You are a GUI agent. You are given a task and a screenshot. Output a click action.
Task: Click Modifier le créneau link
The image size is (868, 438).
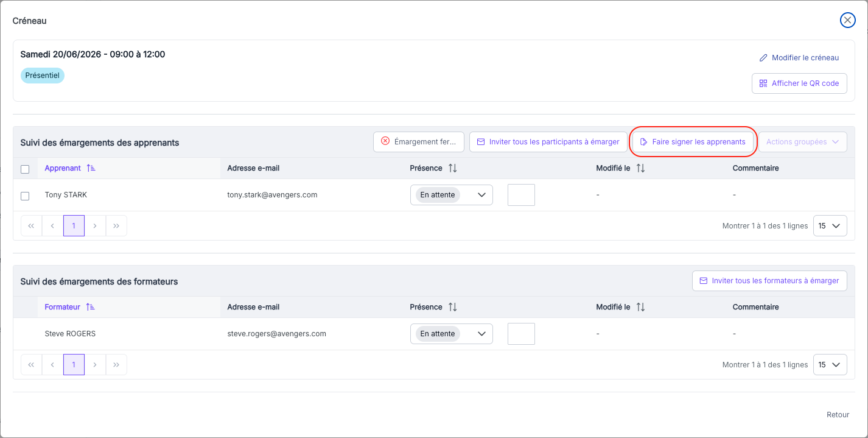coord(799,58)
